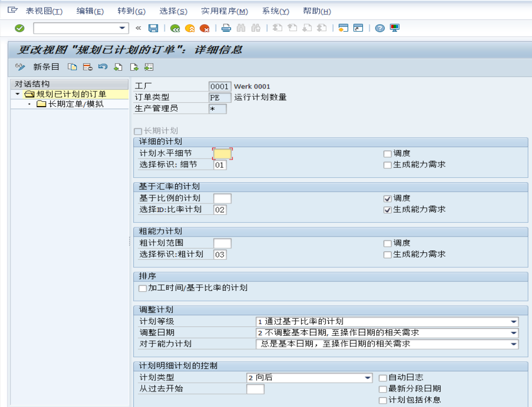Click the Previous Page icon
The width and height of the screenshot is (532, 407).
coord(292,28)
